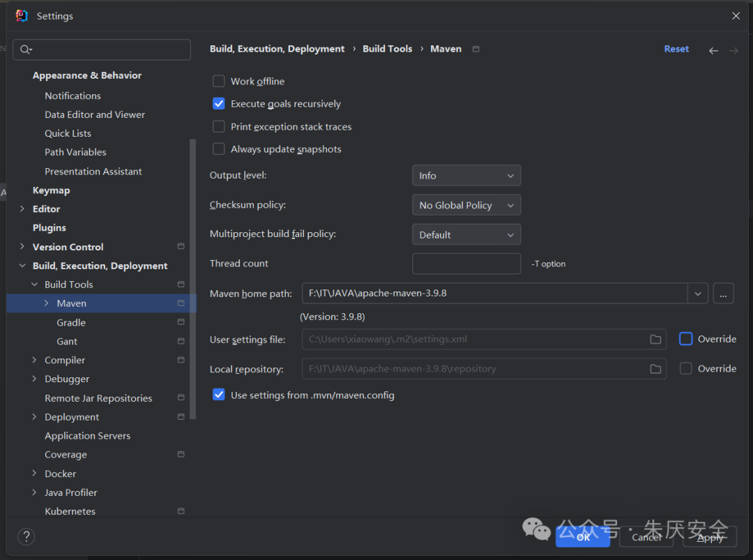This screenshot has height=560, width=753.
Task: Click Build Tools breadcrumb
Action: tap(387, 49)
